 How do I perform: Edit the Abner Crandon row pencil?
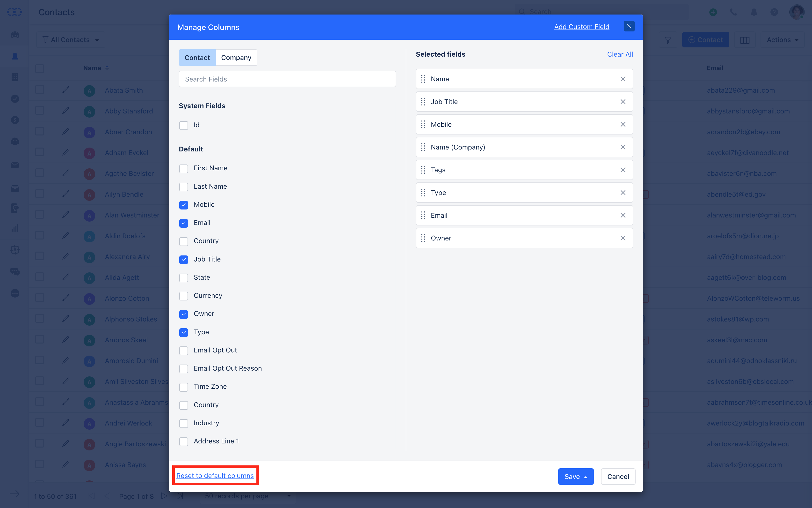click(66, 131)
